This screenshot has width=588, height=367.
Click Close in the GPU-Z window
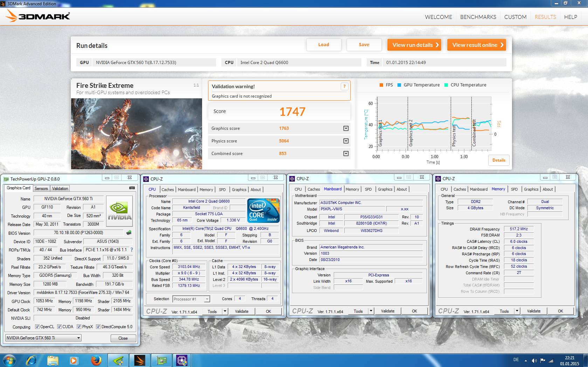[x=123, y=338]
